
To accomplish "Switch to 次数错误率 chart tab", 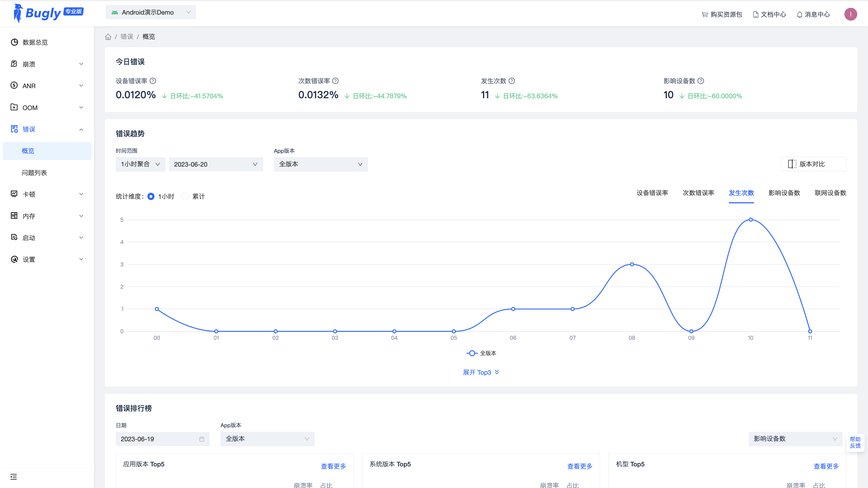I will 698,193.
